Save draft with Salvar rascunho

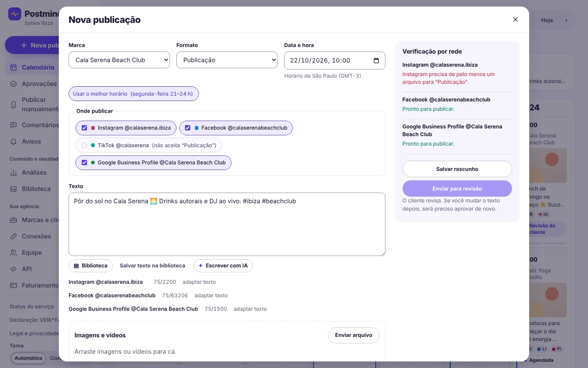[x=457, y=169]
